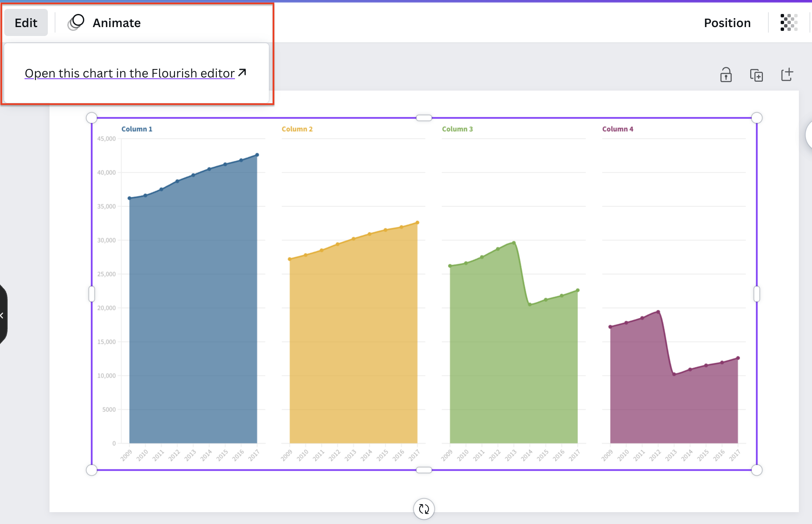This screenshot has height=524, width=812.
Task: Open this chart in the Flourish editor
Action: pos(130,73)
